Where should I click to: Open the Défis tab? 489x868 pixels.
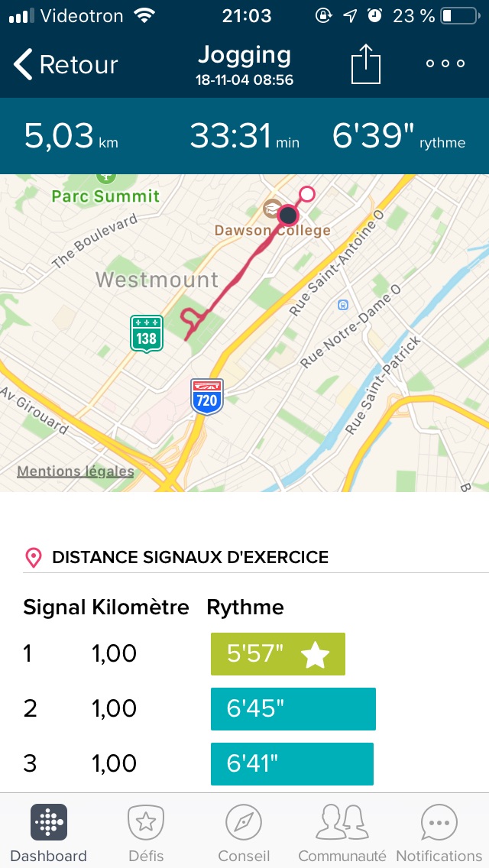[x=145, y=834]
